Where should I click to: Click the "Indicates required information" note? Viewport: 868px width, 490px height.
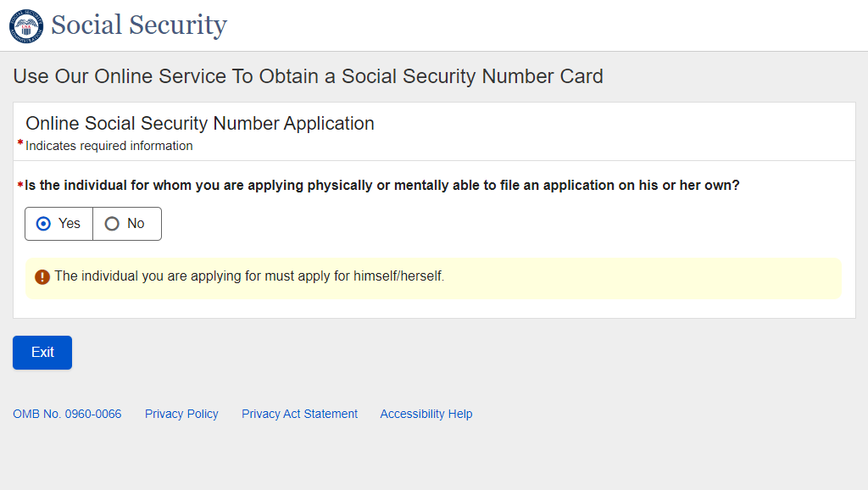pyautogui.click(x=109, y=146)
